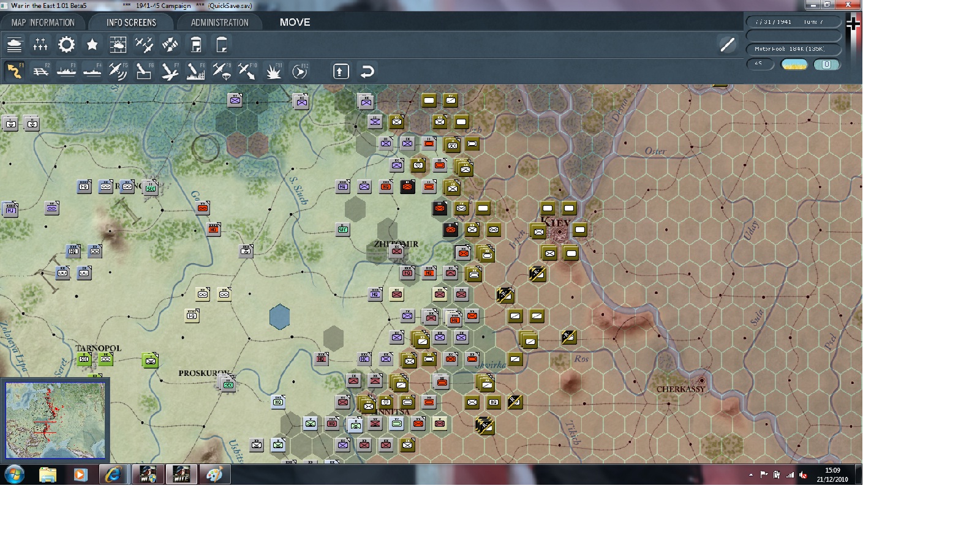
Task: Open the production gear icon
Action: 66,45
